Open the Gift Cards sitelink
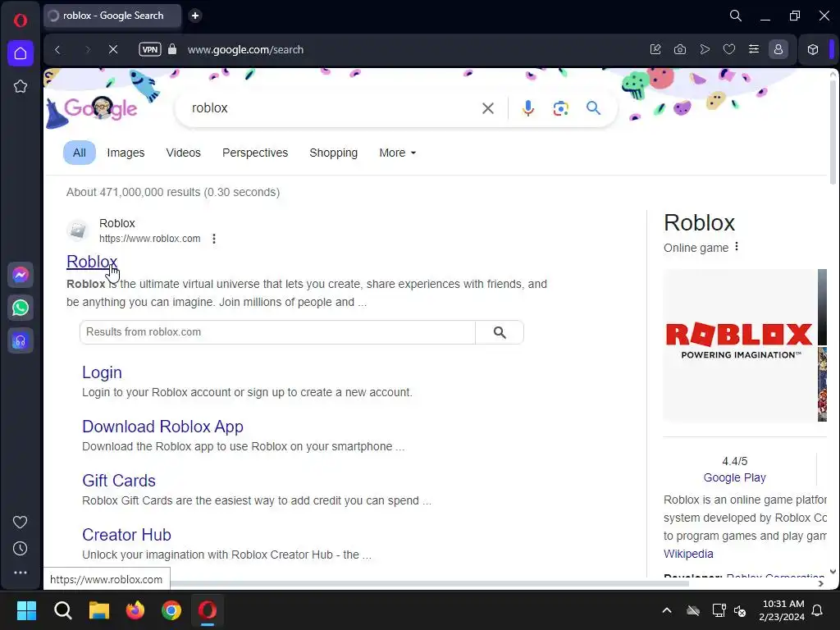 click(x=119, y=481)
